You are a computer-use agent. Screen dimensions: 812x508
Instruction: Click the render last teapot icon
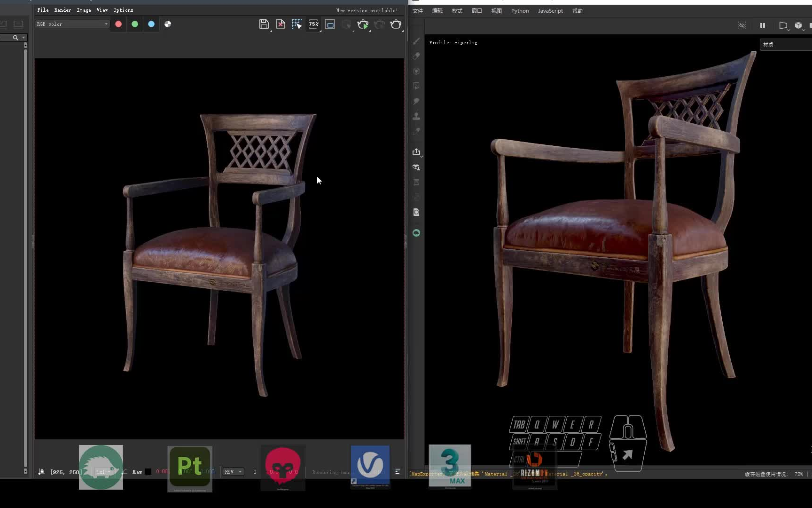pyautogui.click(x=396, y=24)
